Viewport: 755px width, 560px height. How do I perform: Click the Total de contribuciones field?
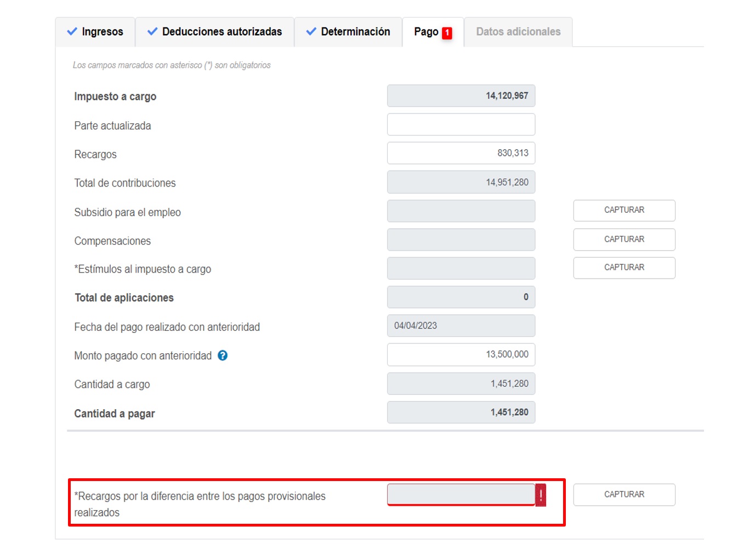pos(461,182)
